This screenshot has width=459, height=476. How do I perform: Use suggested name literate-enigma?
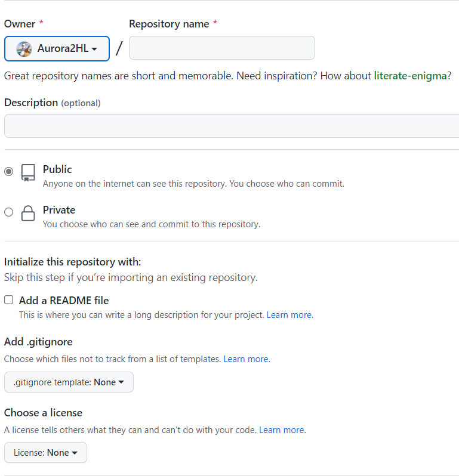(x=410, y=76)
